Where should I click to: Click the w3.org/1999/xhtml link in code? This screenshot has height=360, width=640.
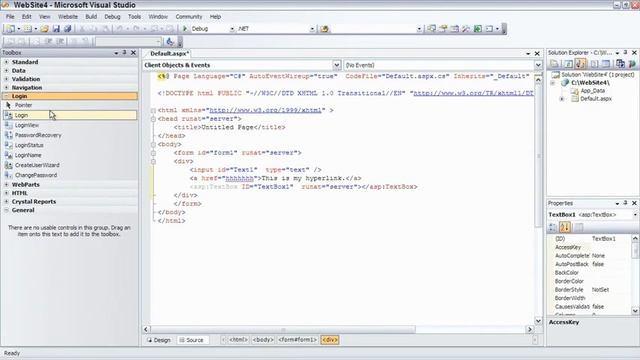(x=265, y=110)
